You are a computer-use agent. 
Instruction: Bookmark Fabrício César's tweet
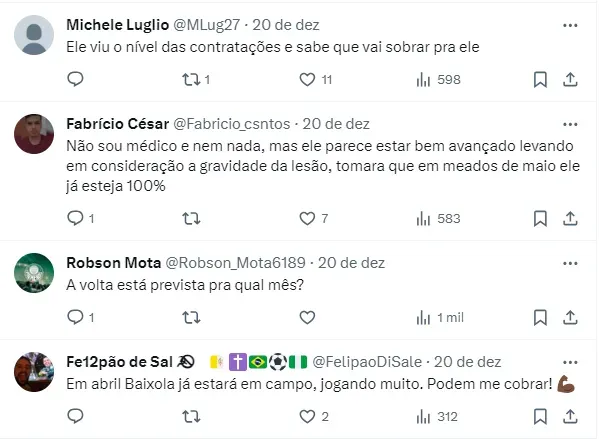point(540,219)
